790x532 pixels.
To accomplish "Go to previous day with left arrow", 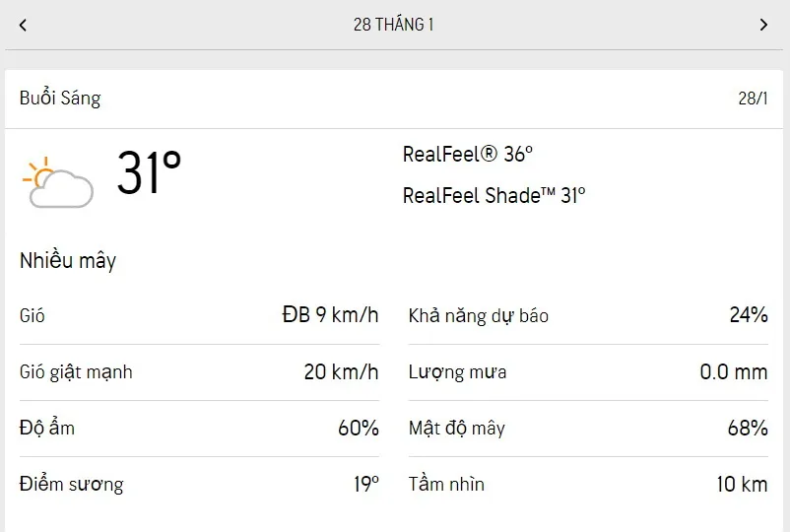I will (23, 25).
